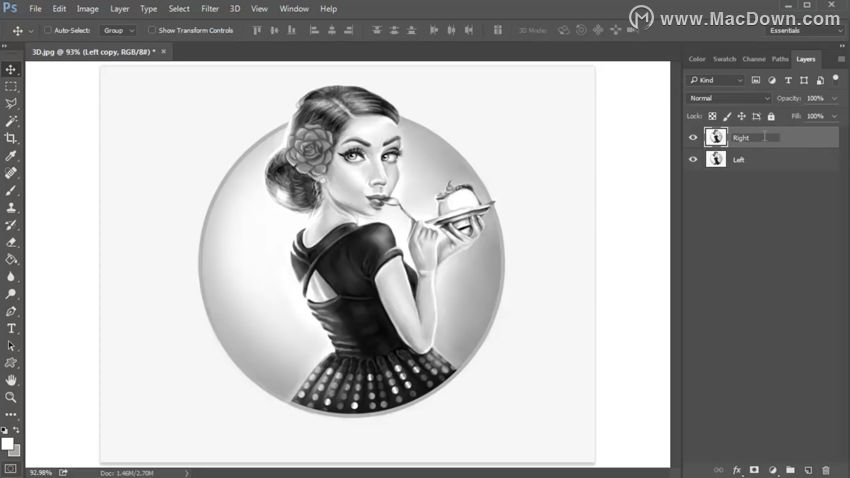The width and height of the screenshot is (850, 478).
Task: Select the Move tool in toolbar
Action: tap(11, 69)
